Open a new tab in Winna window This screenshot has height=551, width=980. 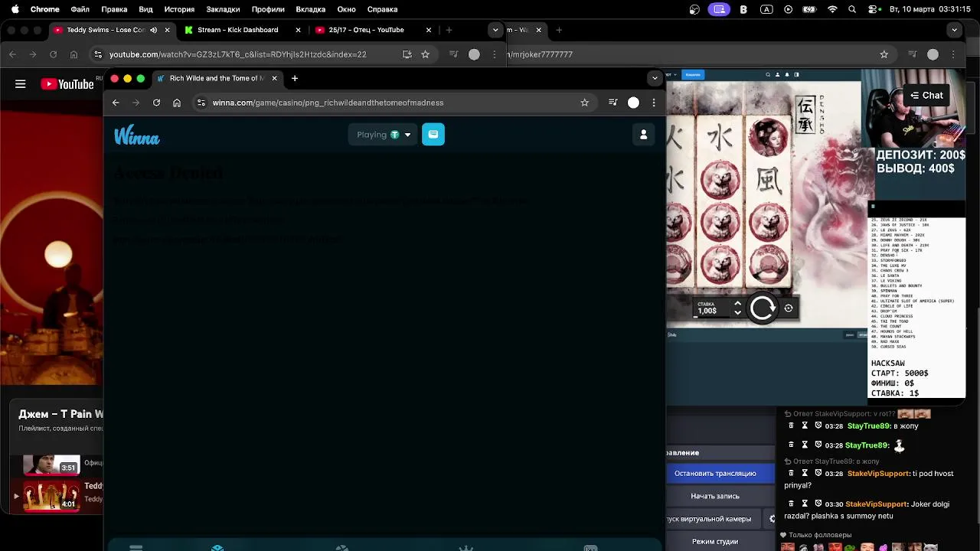point(295,78)
